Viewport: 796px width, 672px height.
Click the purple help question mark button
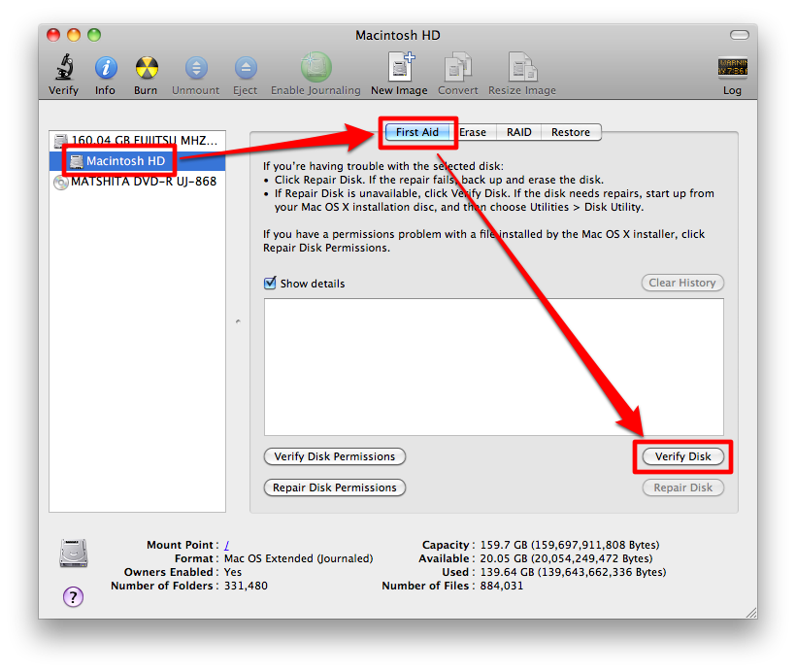74,596
